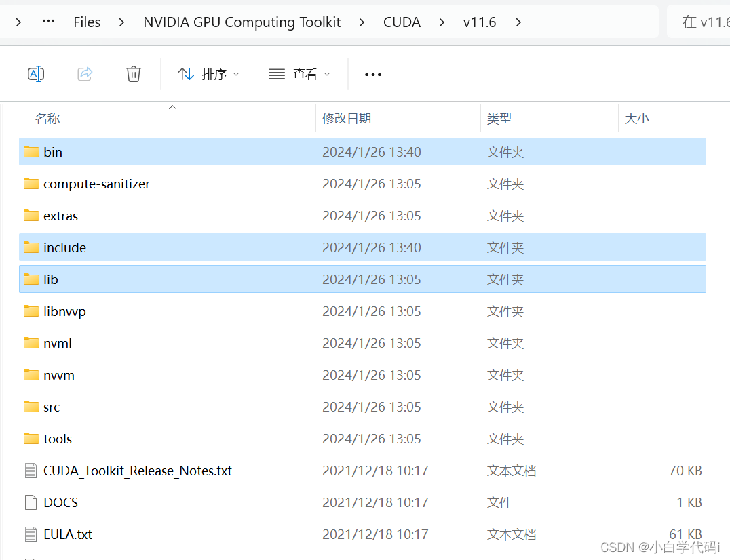This screenshot has width=730, height=560.
Task: Expand the hidden breadcrumb path ellipsis
Action: click(x=48, y=22)
